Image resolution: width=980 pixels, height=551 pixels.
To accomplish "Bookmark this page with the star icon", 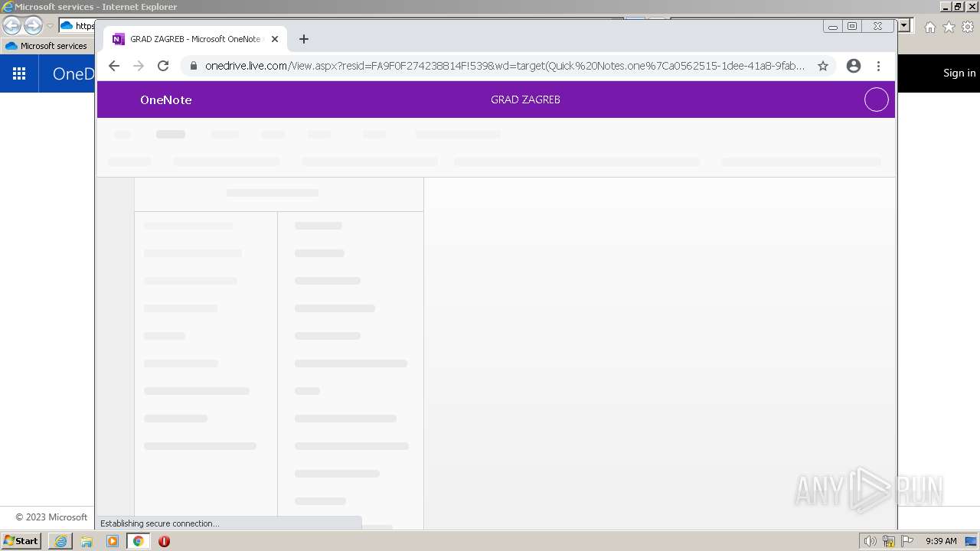I will pos(823,66).
